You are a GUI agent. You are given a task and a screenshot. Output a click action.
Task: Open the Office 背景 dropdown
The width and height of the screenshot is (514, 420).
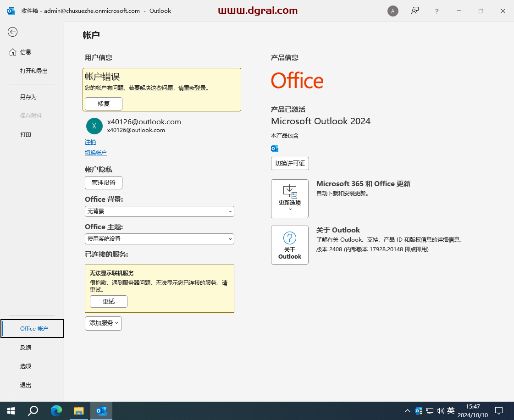159,211
